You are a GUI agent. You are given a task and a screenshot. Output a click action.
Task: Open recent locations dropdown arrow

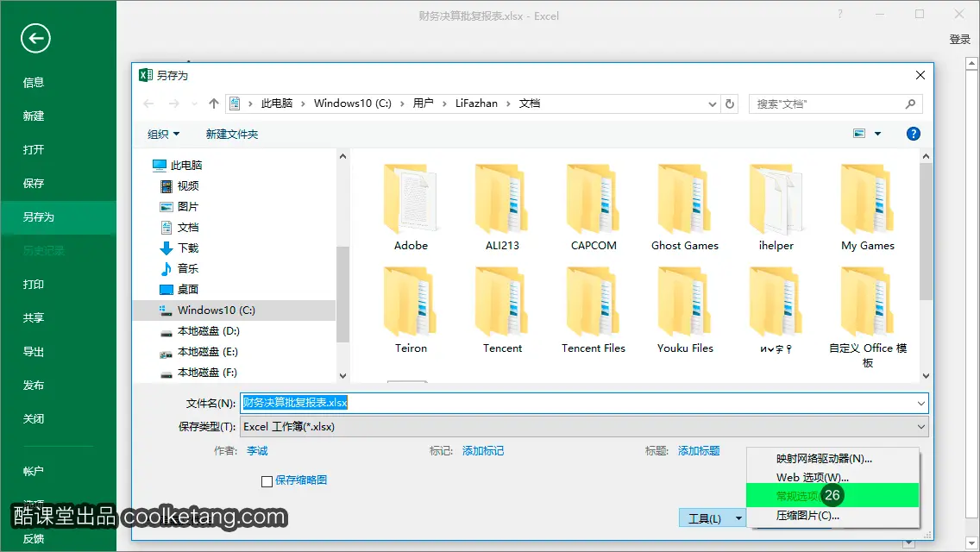(x=194, y=103)
